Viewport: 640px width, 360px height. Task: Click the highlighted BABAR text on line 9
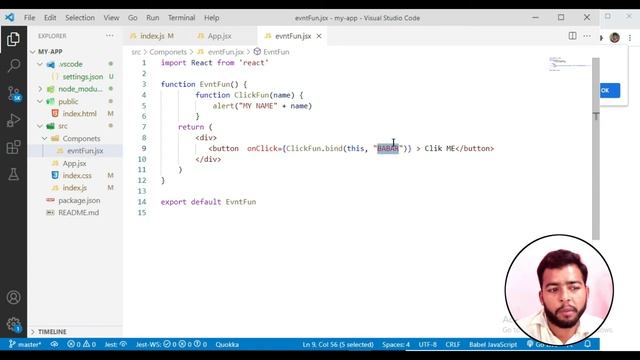(387, 149)
